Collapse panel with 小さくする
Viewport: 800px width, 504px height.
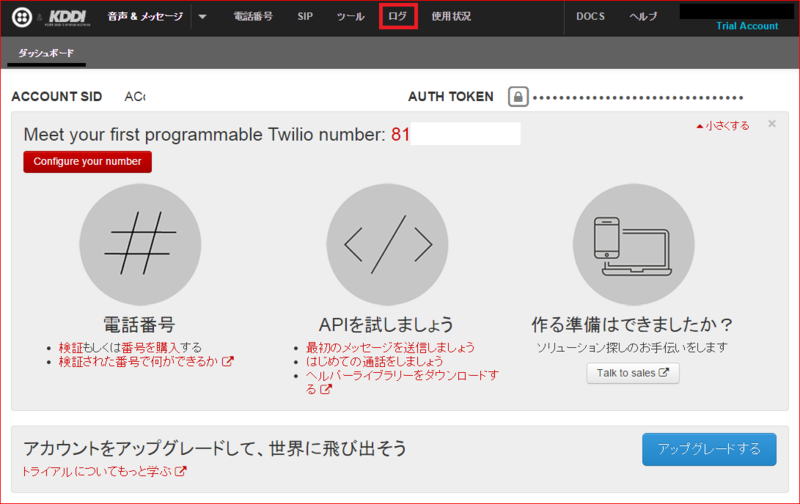pyautogui.click(x=723, y=125)
